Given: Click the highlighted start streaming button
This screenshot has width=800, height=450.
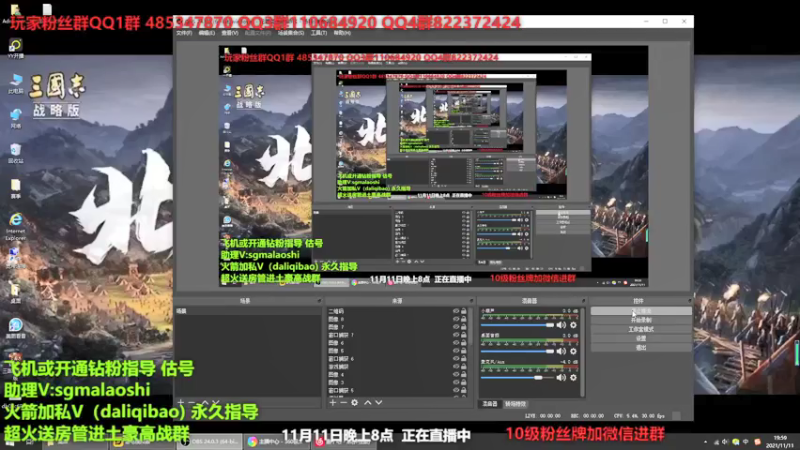Looking at the screenshot, I should [x=641, y=311].
